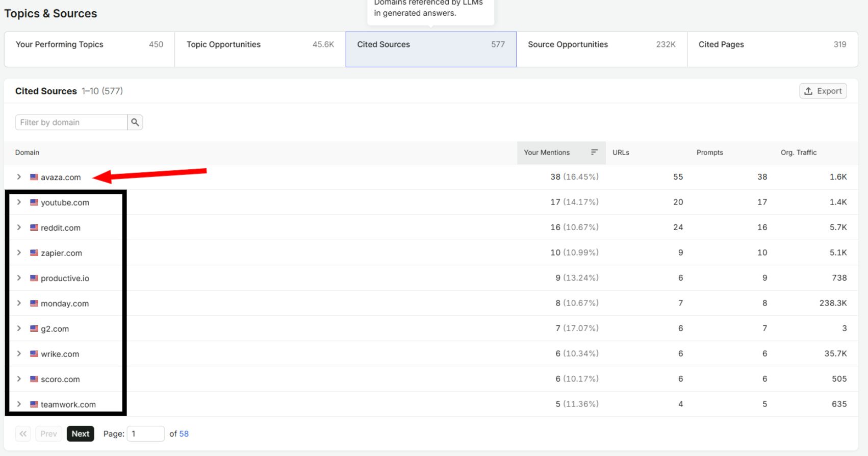Click the URLs column header

(x=621, y=153)
